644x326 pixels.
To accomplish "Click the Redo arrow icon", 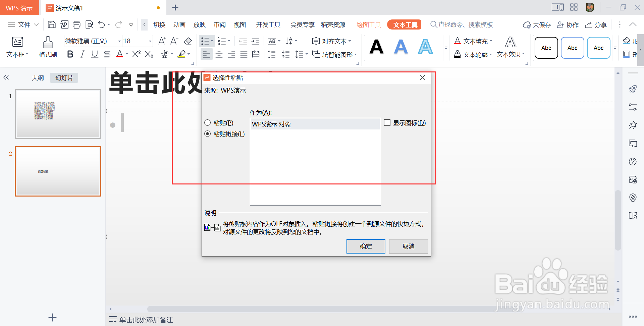I will 118,24.
